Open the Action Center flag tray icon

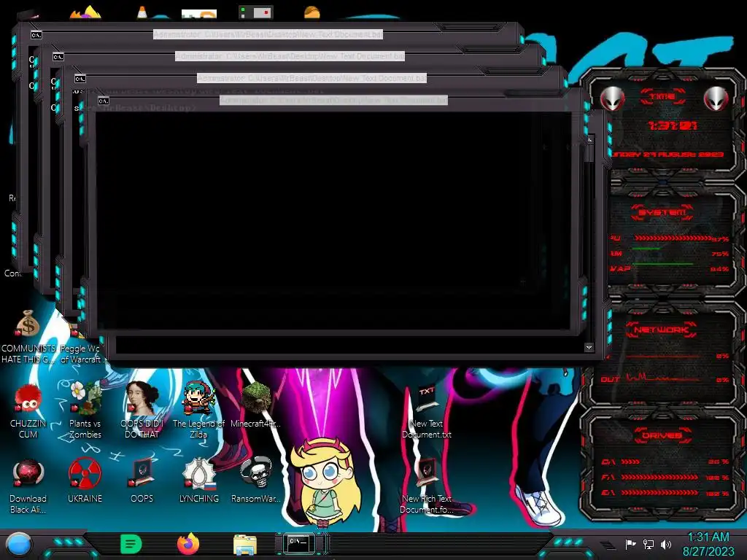point(631,544)
